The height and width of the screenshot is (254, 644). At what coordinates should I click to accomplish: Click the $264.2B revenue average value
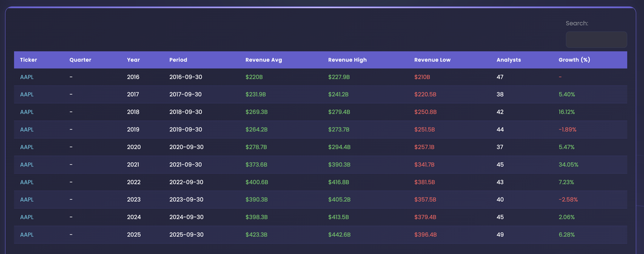point(257,130)
